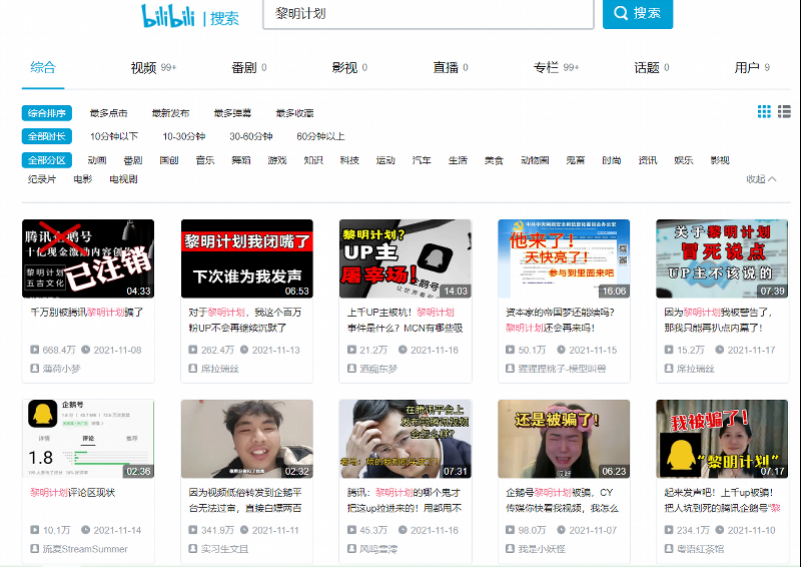801x567 pixels.
Task: Open the 话题 tab
Action: (652, 67)
